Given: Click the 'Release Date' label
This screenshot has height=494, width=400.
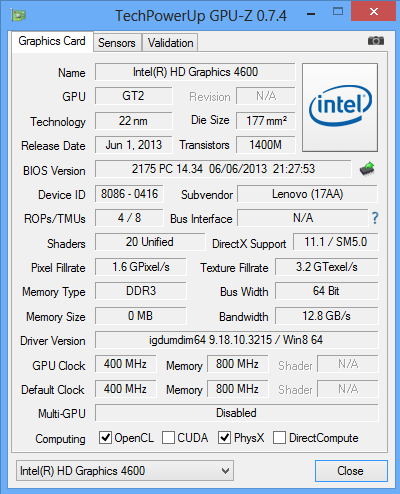Looking at the screenshot, I should click(x=53, y=146).
